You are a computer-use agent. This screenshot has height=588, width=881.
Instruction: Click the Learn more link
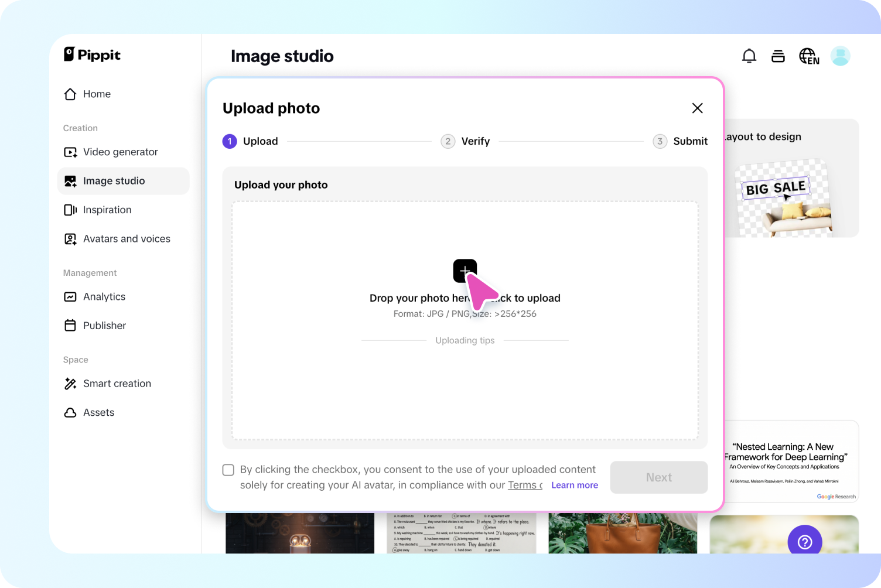pyautogui.click(x=574, y=485)
